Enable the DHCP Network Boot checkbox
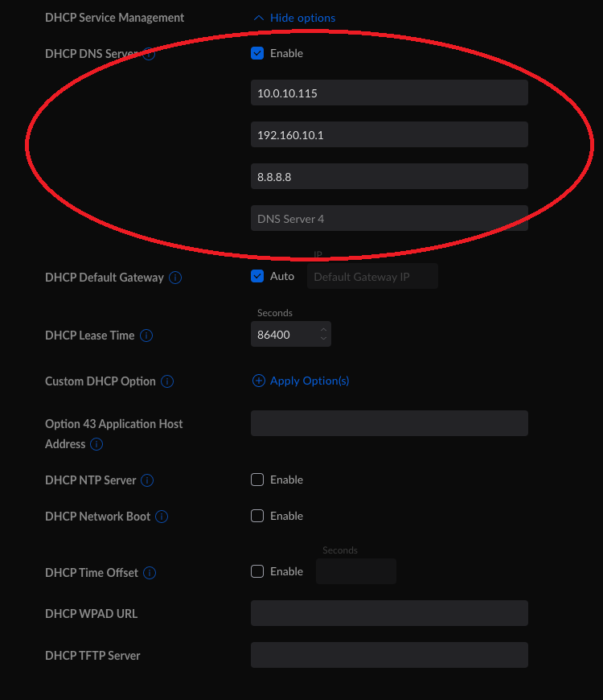Viewport: 603px width, 700px height. click(x=257, y=516)
